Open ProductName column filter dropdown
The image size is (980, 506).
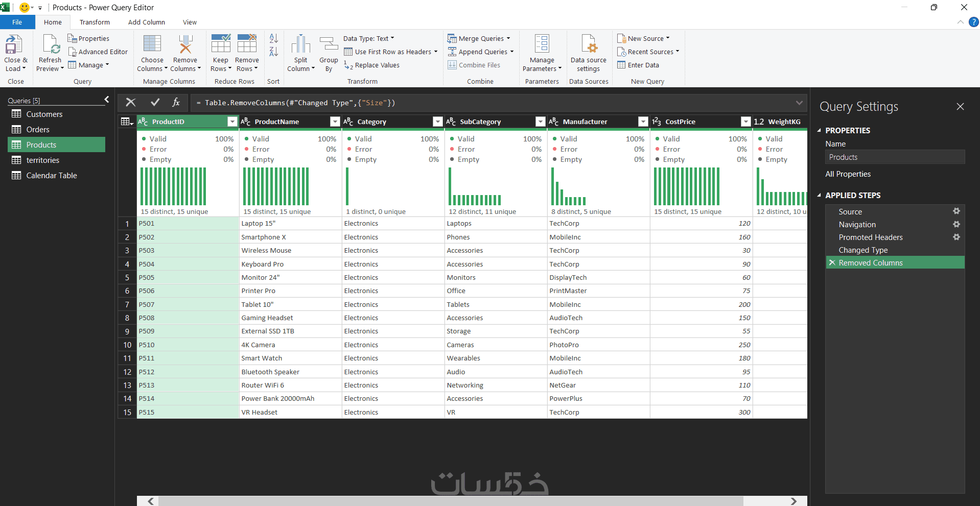point(335,122)
